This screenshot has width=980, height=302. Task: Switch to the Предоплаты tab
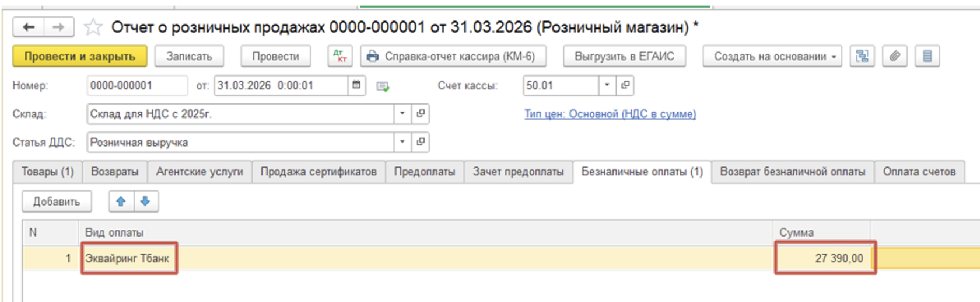click(x=425, y=172)
